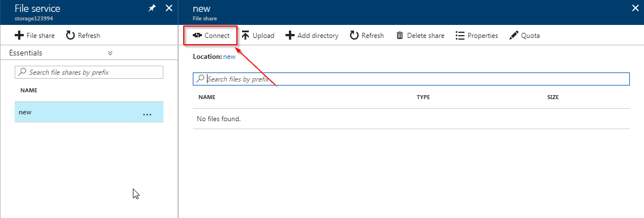Viewport: 644px width, 218px height.
Task: Pin the File service blade
Action: coord(152,8)
